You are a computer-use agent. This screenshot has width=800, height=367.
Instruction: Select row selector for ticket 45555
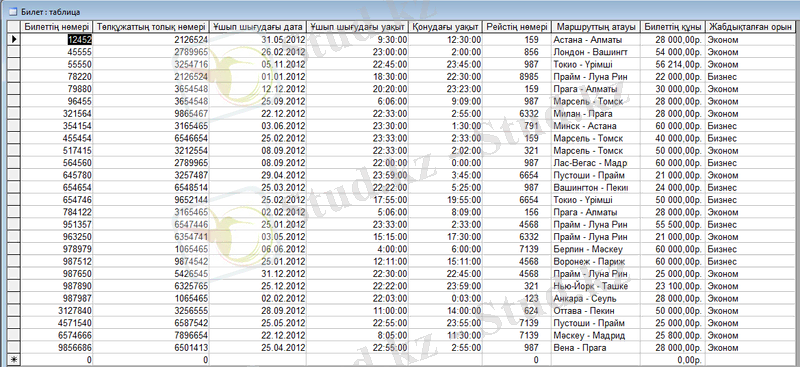(x=14, y=52)
